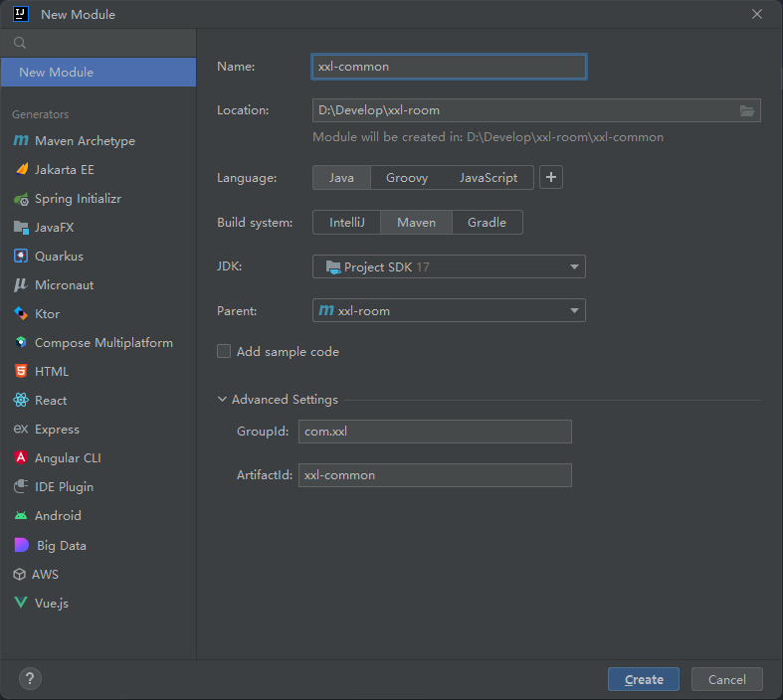783x700 pixels.
Task: Click the Name input field
Action: click(x=449, y=67)
